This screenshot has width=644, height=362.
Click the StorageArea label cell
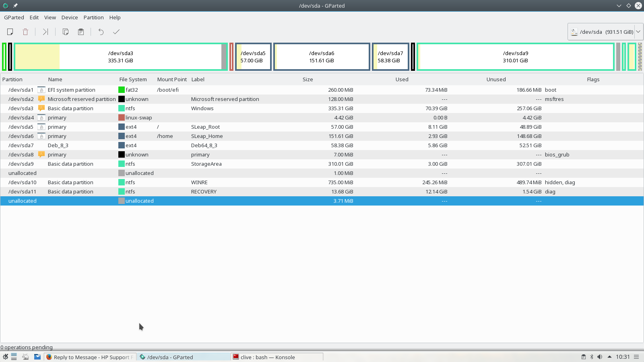(206, 164)
